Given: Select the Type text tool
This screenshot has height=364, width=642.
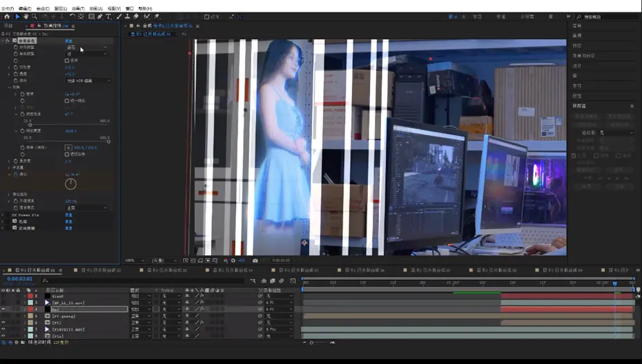Looking at the screenshot, I should (x=108, y=17).
